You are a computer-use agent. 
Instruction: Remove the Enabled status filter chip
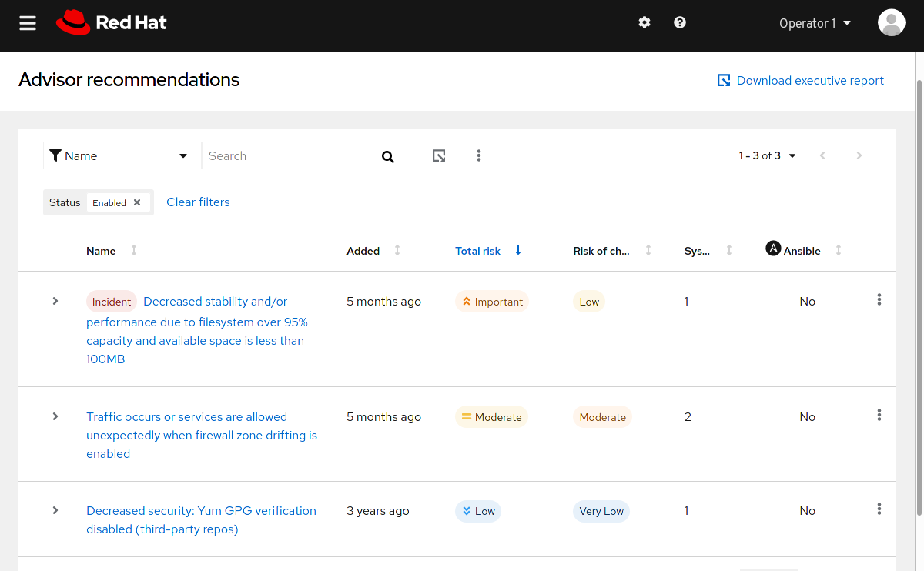[137, 202]
